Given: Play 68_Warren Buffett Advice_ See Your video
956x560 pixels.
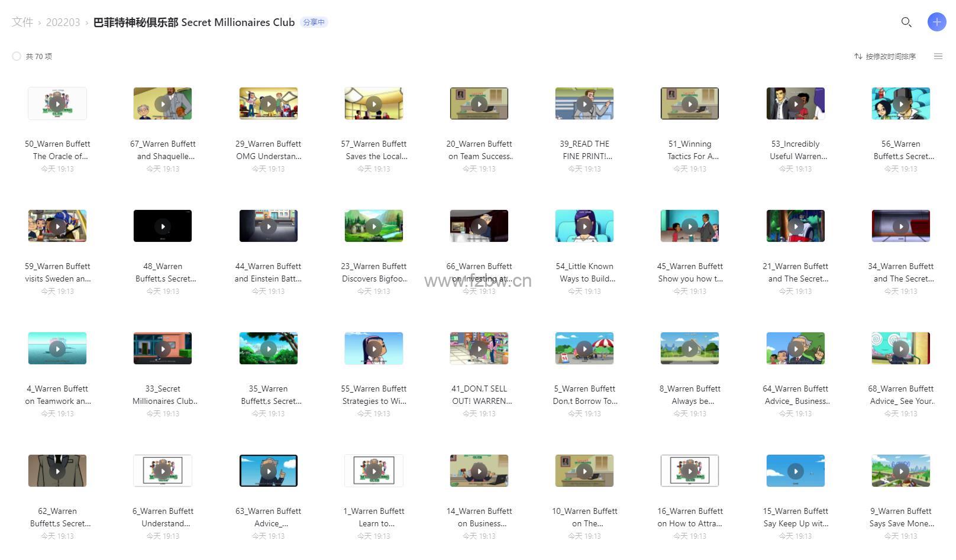Looking at the screenshot, I should point(901,348).
